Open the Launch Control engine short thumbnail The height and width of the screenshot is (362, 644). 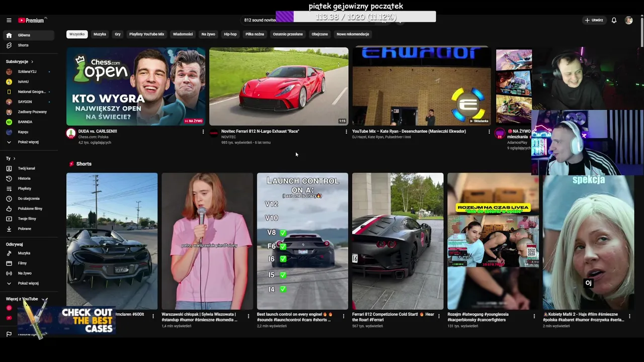coord(302,241)
